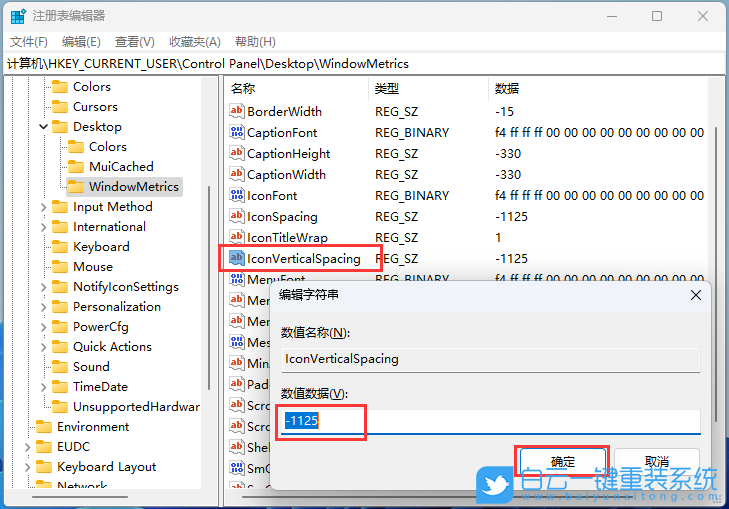Expand the Personalization node

point(43,307)
